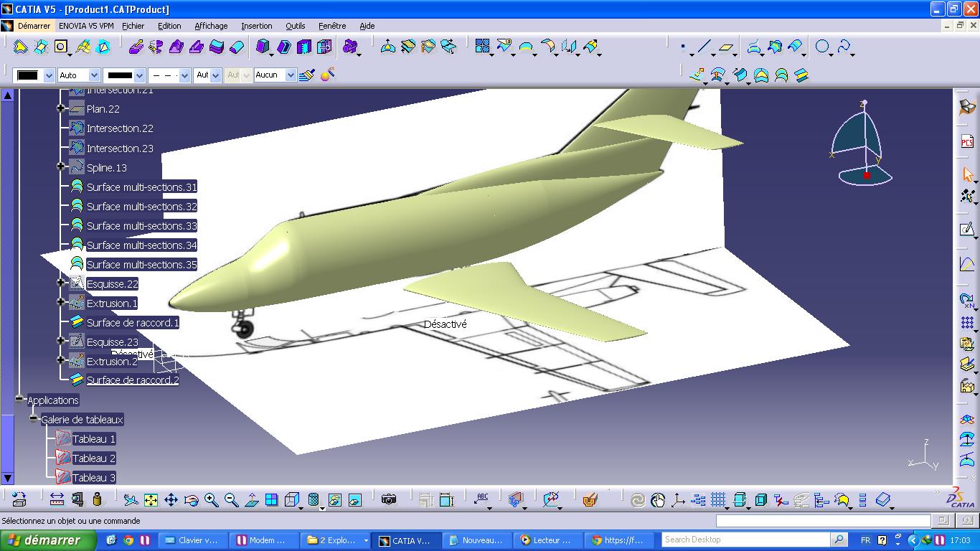Activate the Pan view tool
The height and width of the screenshot is (551, 980).
tap(171, 500)
